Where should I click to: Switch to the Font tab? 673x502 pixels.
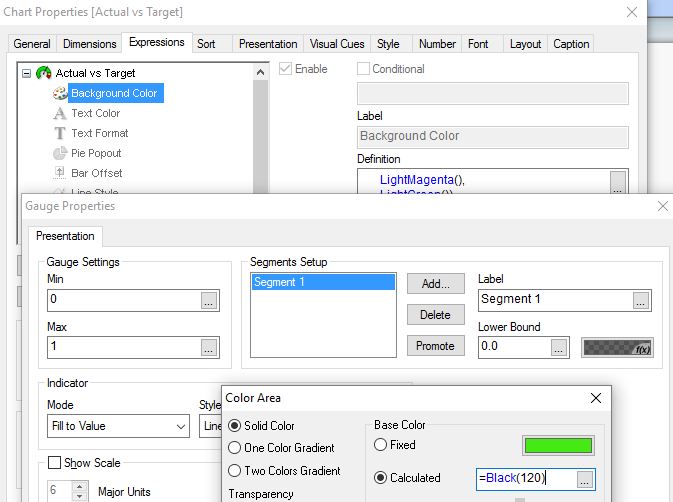pyautogui.click(x=478, y=44)
